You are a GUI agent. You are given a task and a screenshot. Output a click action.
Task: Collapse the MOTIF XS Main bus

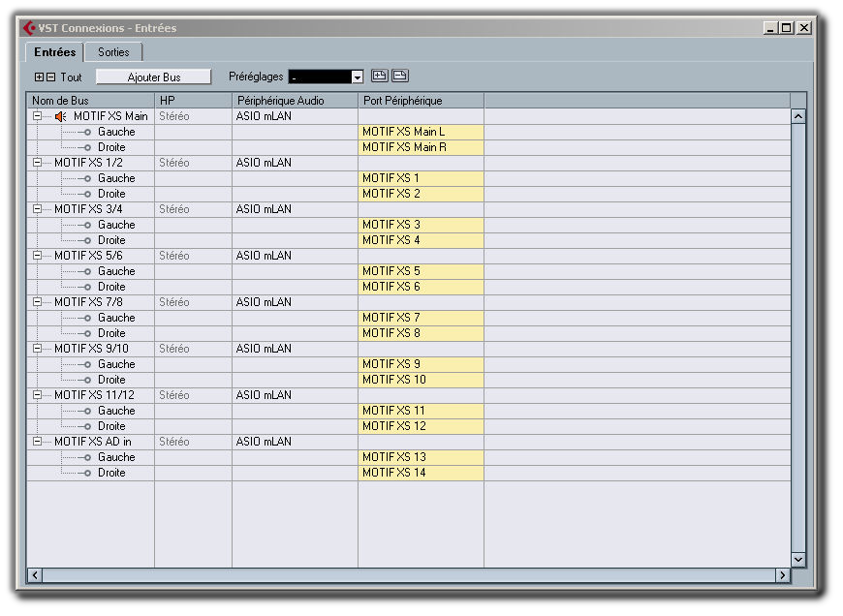coord(37,116)
